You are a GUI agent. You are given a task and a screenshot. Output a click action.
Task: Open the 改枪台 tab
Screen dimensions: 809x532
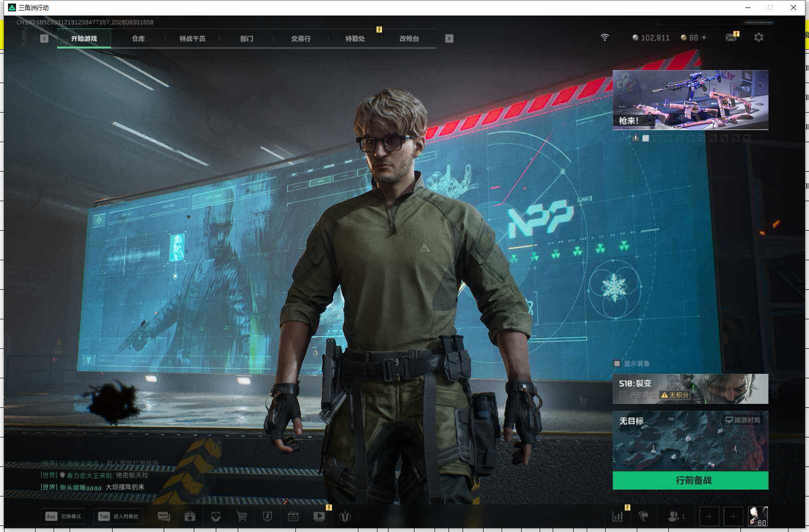click(x=409, y=39)
